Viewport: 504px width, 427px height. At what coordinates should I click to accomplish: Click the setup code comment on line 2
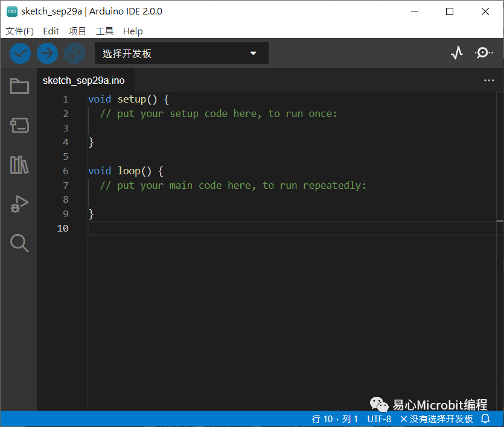click(x=219, y=113)
